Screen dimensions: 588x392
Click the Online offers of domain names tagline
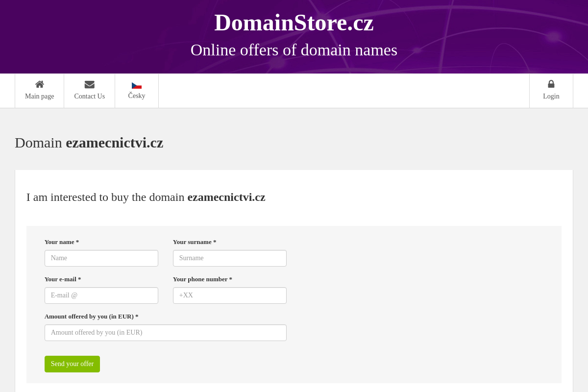click(x=294, y=50)
